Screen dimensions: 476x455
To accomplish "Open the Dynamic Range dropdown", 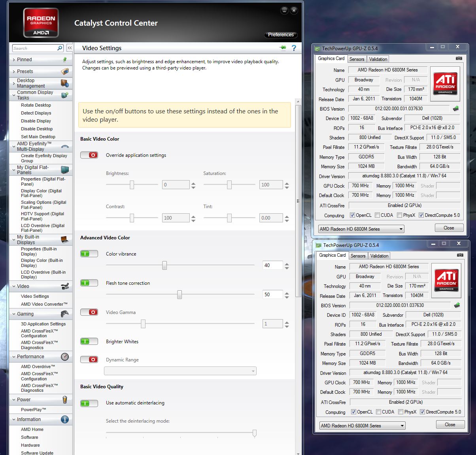I will (x=180, y=371).
